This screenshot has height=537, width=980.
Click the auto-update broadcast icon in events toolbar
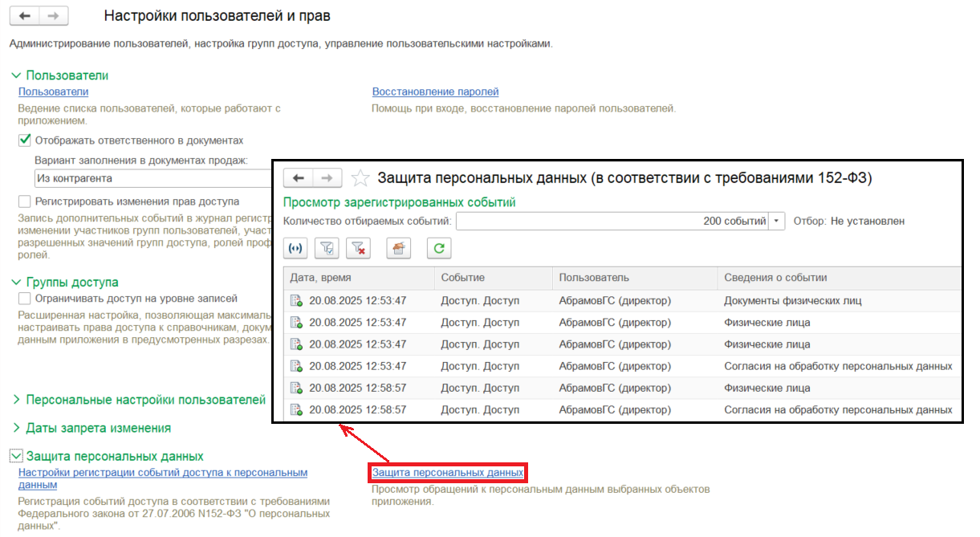[295, 249]
